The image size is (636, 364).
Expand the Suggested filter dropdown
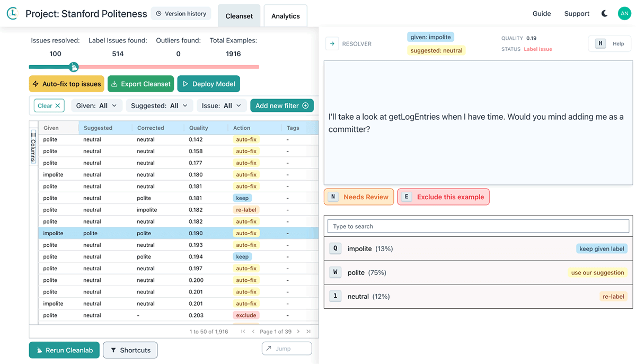click(x=159, y=106)
